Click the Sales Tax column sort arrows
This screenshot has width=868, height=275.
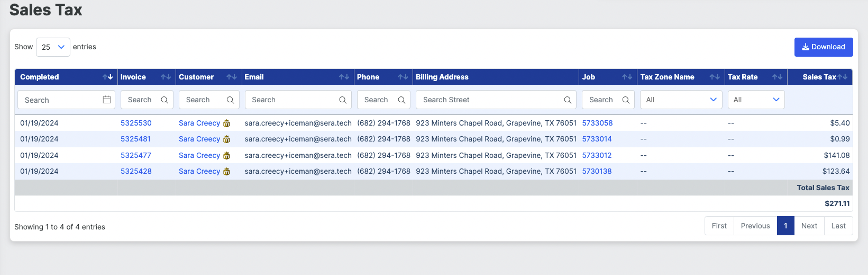(x=843, y=77)
